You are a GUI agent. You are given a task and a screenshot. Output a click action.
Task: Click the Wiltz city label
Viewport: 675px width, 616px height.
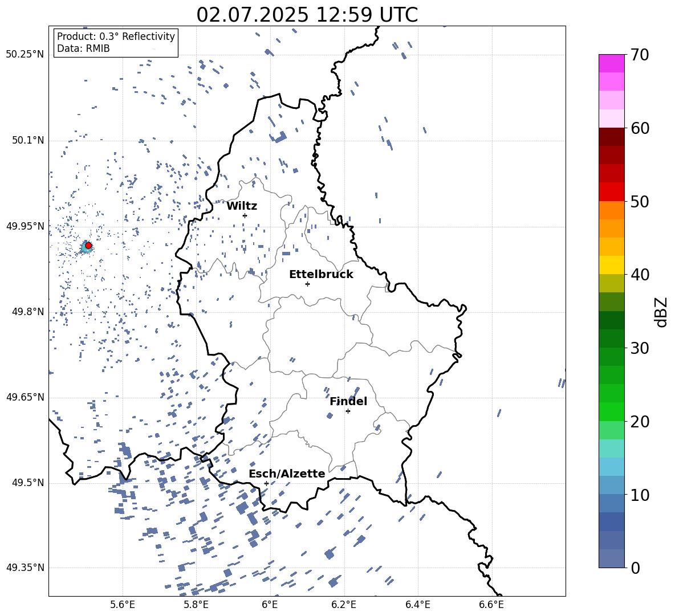(x=242, y=206)
